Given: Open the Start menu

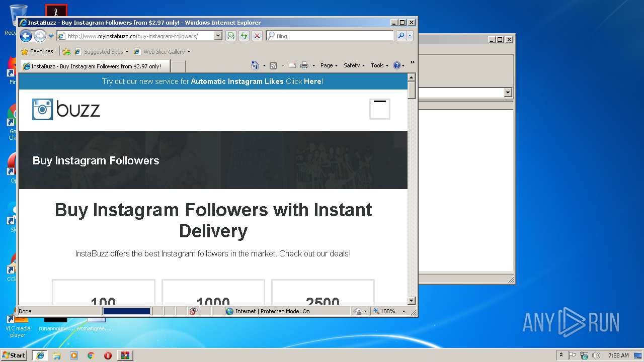Looking at the screenshot, I should pos(14,355).
